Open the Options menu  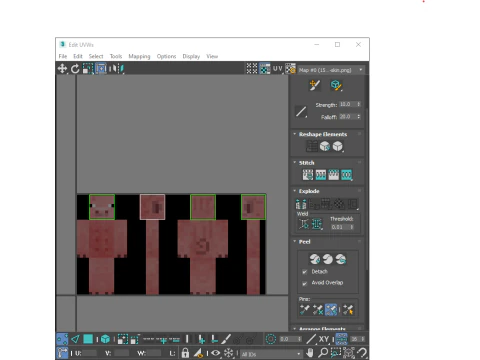166,56
